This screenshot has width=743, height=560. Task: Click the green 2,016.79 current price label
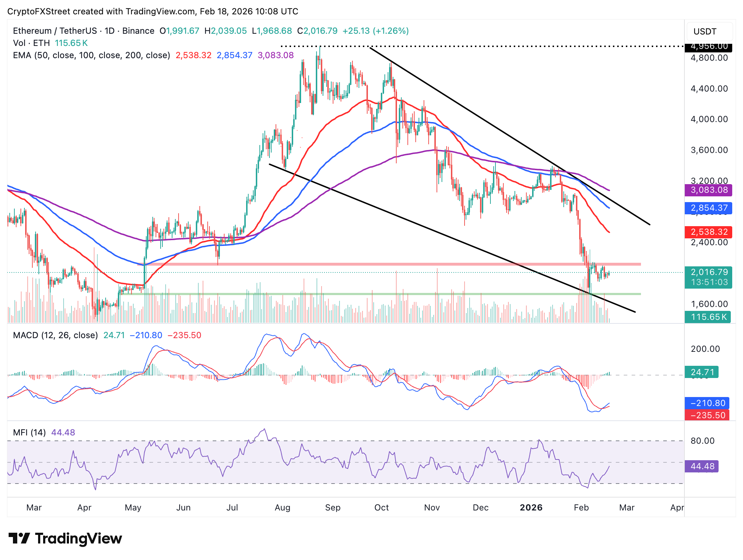(x=708, y=272)
